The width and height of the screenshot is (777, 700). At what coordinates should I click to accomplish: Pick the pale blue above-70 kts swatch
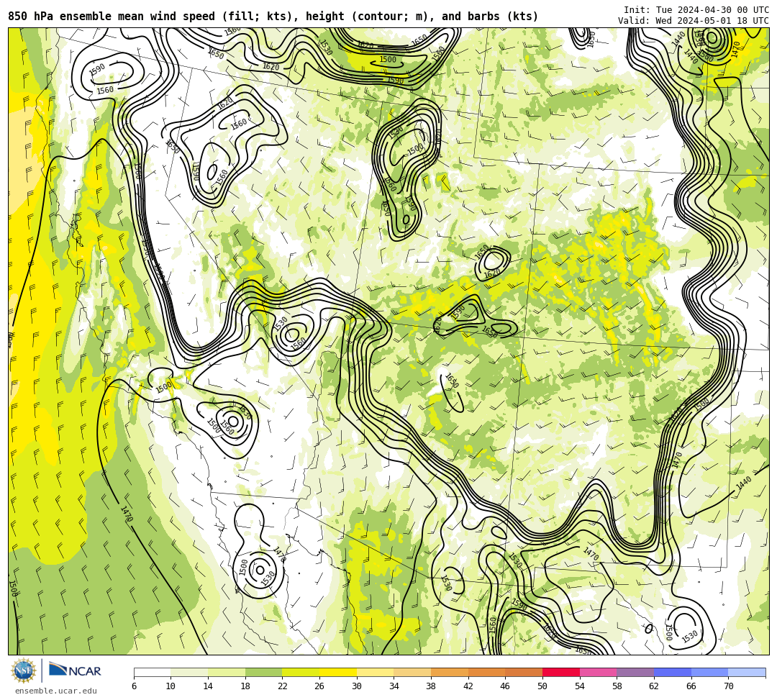click(747, 672)
